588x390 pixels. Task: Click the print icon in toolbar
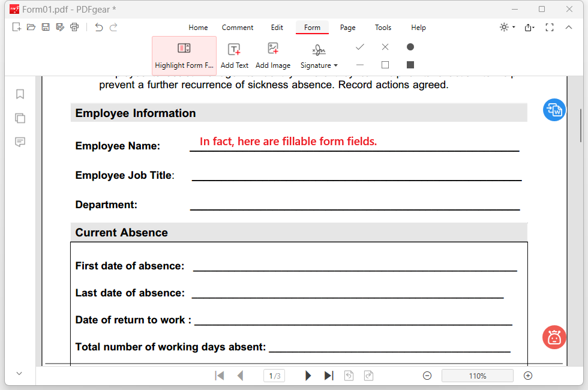point(74,27)
